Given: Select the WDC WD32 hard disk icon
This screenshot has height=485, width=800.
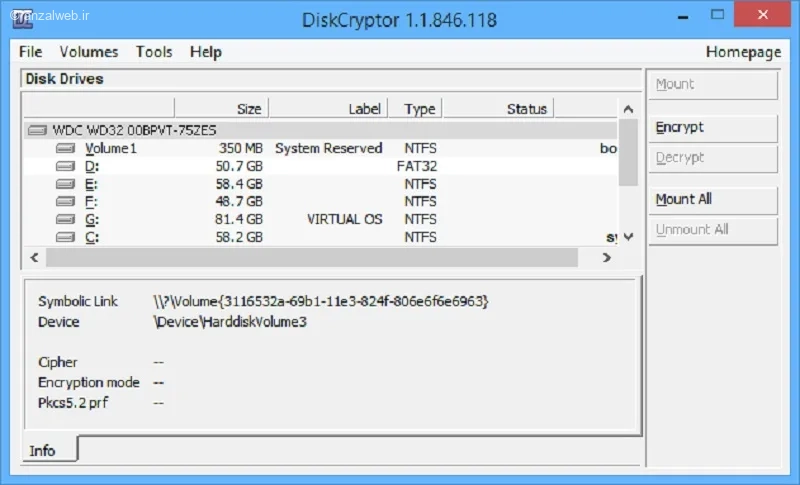Looking at the screenshot, I should [x=37, y=131].
